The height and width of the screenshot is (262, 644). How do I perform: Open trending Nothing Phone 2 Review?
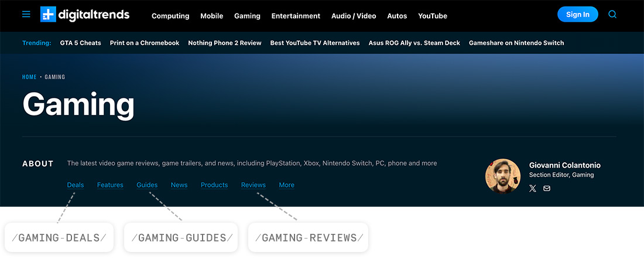pyautogui.click(x=225, y=43)
